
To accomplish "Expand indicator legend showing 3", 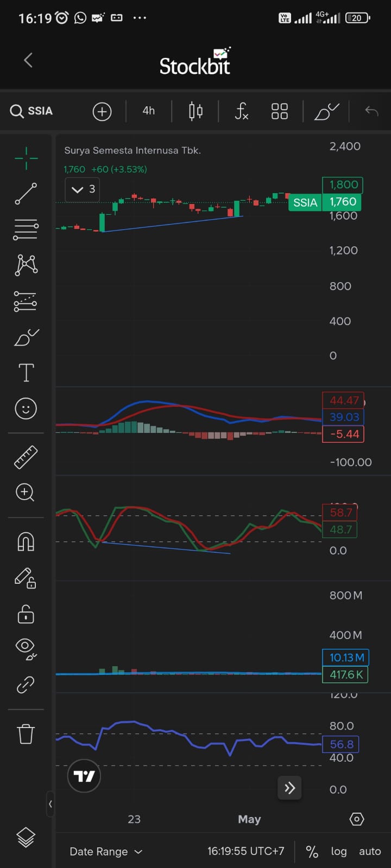I will 84,189.
